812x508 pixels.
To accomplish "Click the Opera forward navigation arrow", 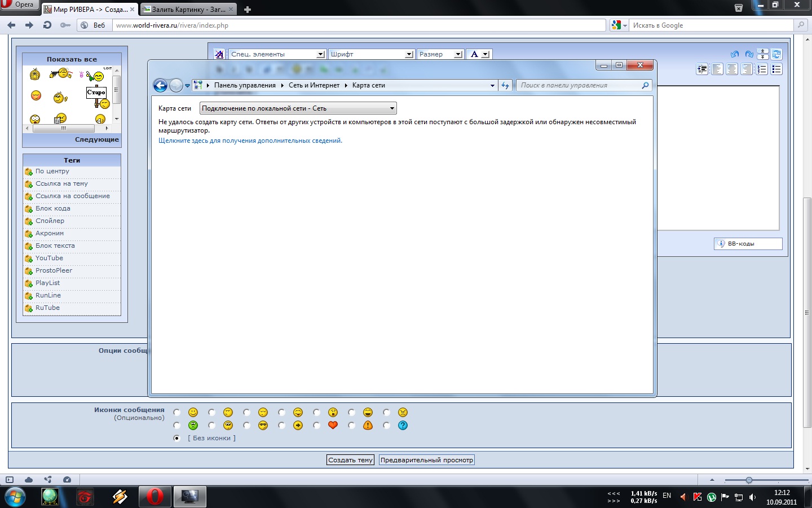I will [29, 25].
